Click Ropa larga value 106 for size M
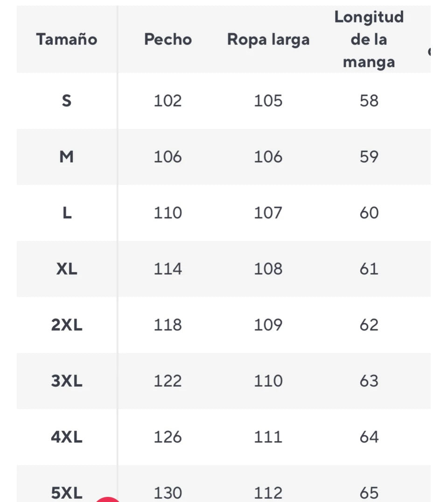This screenshot has width=448, height=502. 268,157
